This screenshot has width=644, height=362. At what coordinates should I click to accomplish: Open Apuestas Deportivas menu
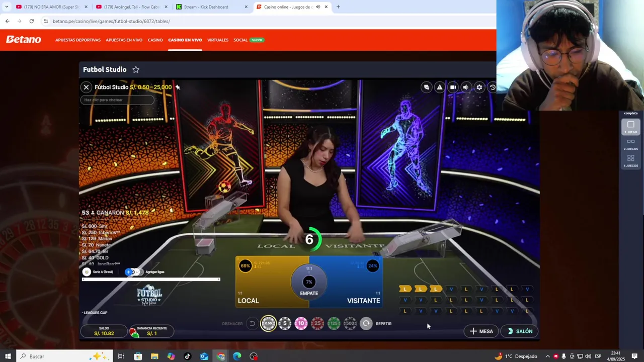78,40
